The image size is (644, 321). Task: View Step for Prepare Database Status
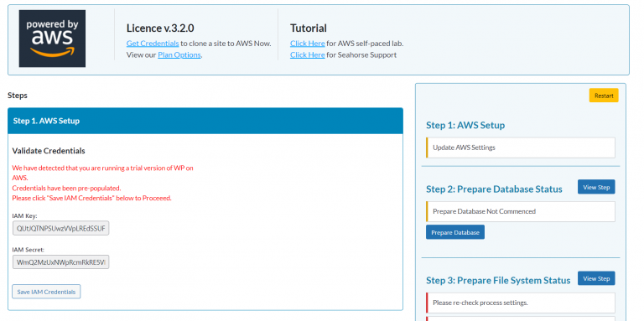[x=596, y=187]
